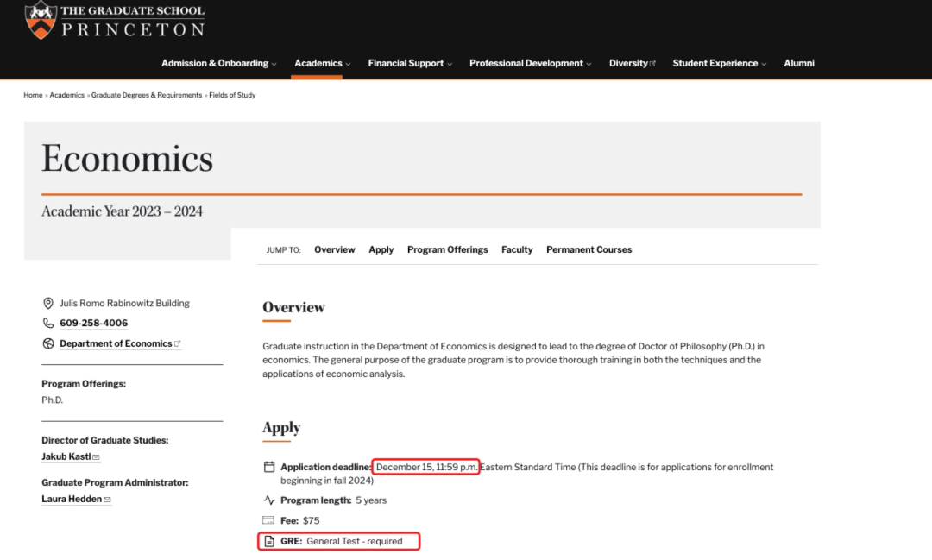932x560 pixels.
Task: Open the Financial Support dropdown
Action: (410, 63)
